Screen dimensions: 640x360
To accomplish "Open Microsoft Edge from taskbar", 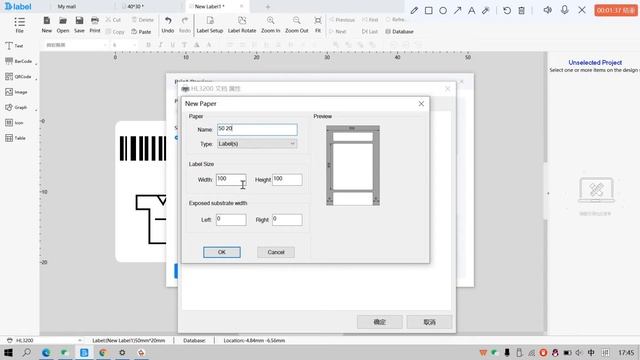I will coord(46,353).
